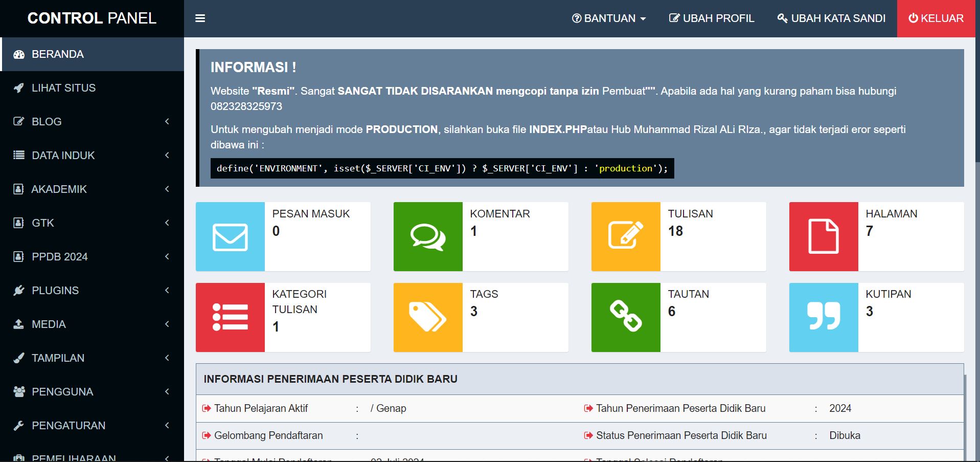Click the Kategori Tulisan list icon

(230, 317)
